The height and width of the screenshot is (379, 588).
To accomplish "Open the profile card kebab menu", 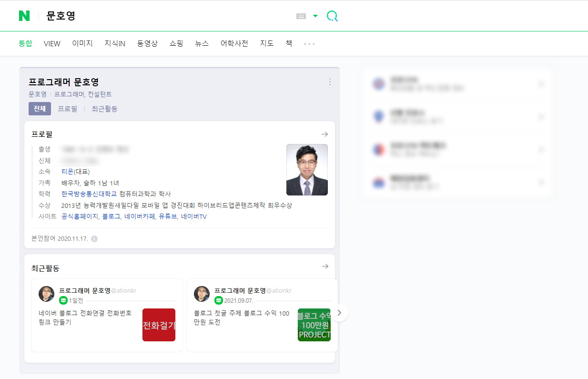I will [x=330, y=82].
